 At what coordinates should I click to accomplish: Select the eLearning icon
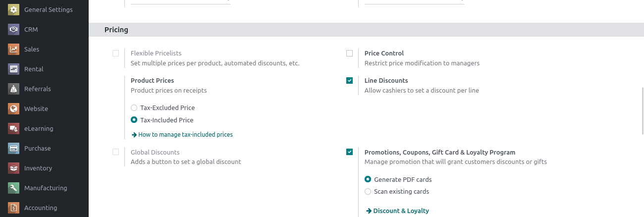pyautogui.click(x=14, y=128)
